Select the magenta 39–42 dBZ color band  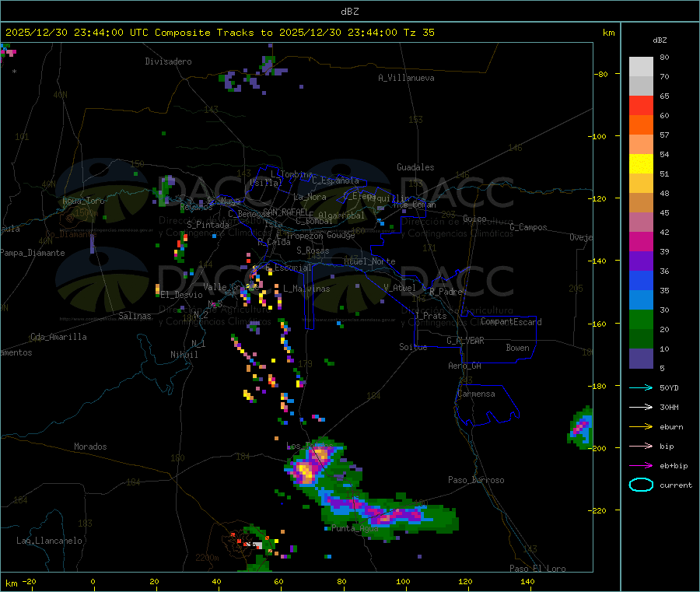pos(641,241)
